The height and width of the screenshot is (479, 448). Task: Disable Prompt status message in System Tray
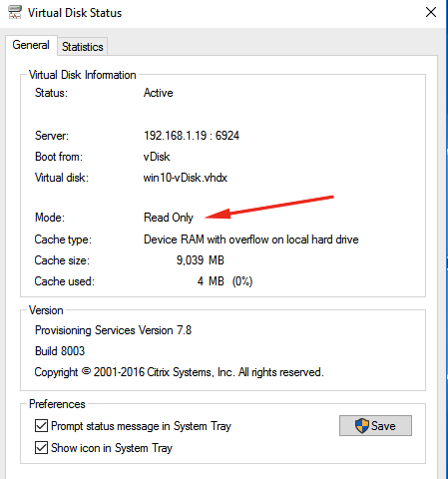[x=41, y=426]
